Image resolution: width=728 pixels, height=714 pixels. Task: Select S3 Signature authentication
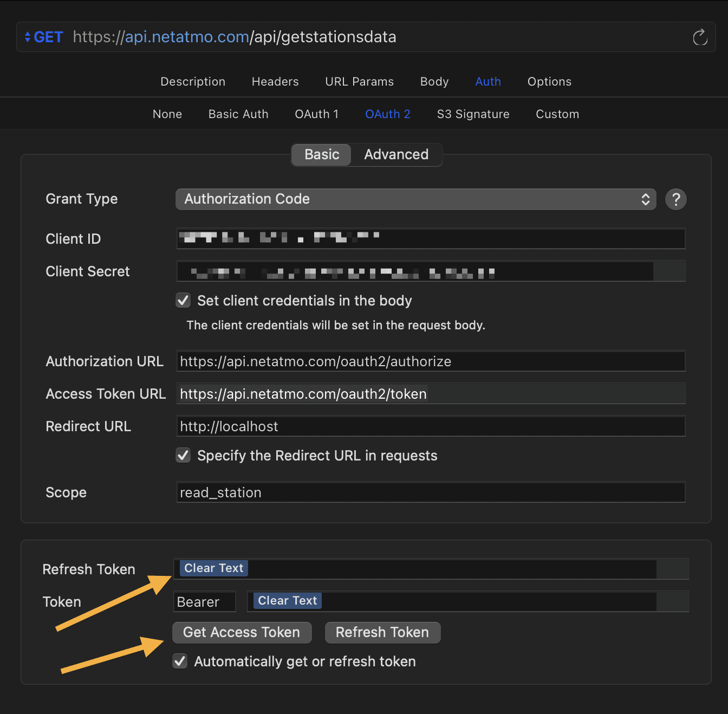(473, 114)
